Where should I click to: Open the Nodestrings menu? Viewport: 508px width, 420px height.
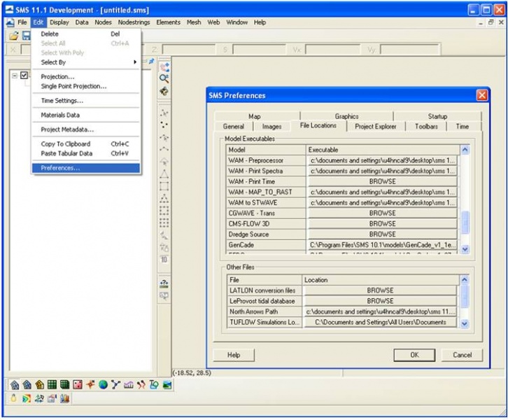pos(134,22)
